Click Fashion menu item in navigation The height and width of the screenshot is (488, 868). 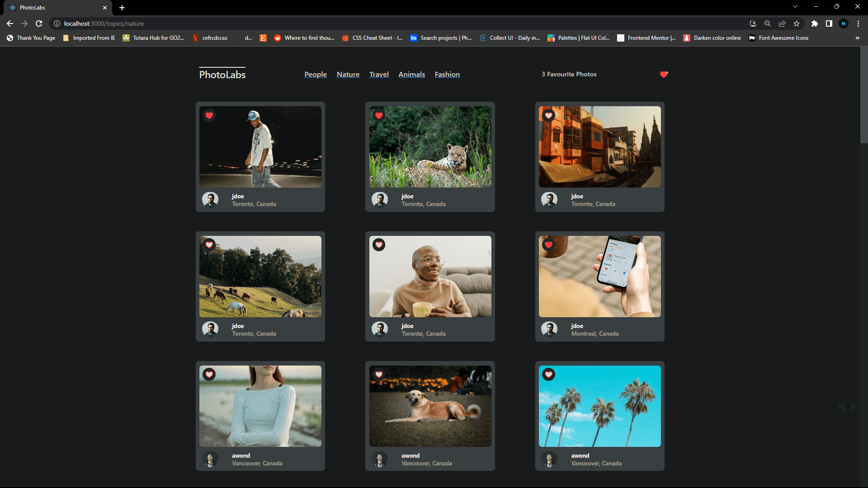447,74
